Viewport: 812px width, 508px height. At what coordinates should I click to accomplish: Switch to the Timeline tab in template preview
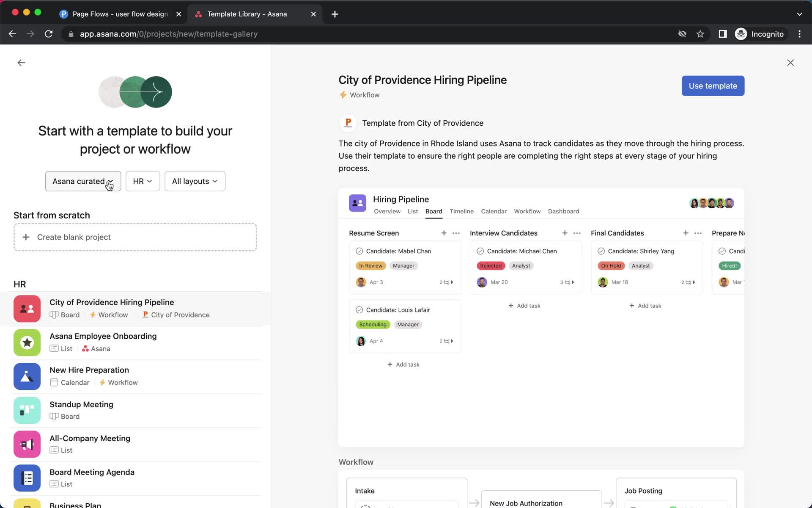[x=462, y=211]
